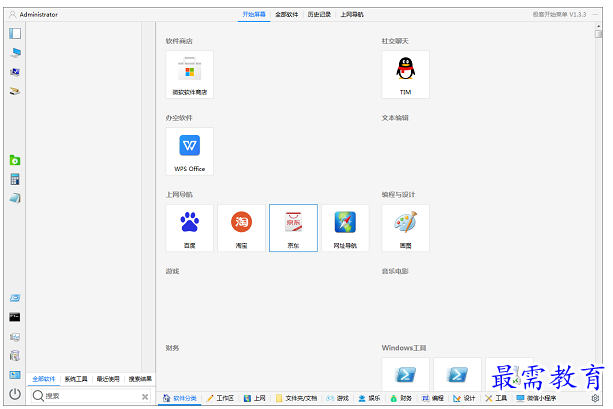Screen dimensions: 613x409
Task: Launch the TIM penguin tile
Action: [x=405, y=74]
